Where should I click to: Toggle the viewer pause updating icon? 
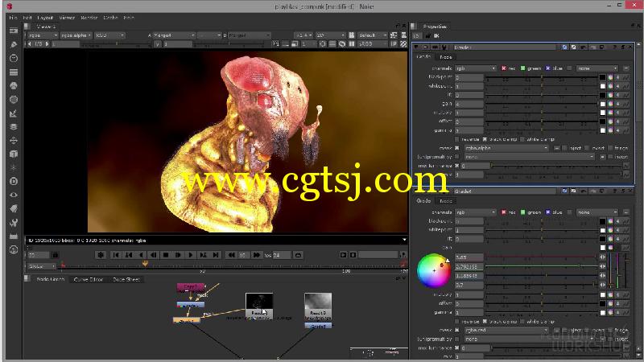[x=352, y=43]
